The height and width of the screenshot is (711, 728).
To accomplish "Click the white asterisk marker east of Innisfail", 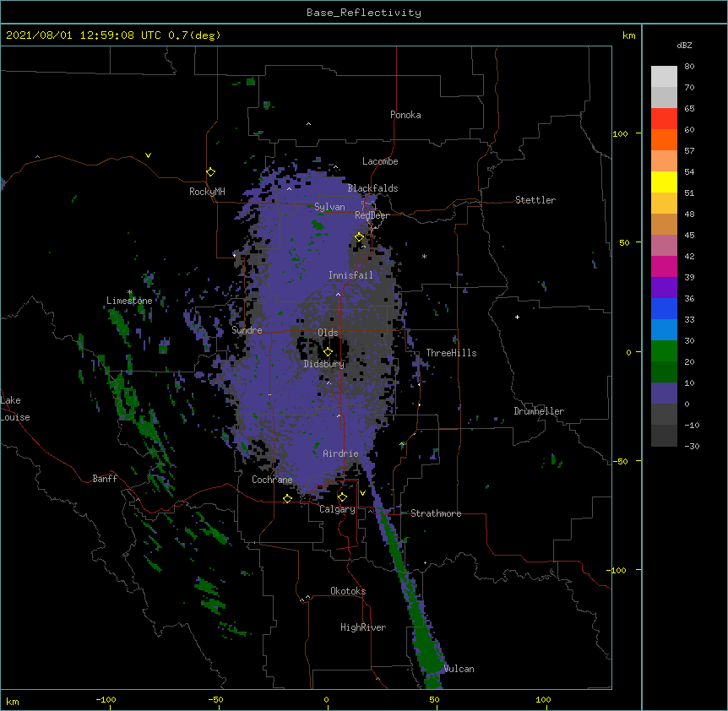I will [x=424, y=257].
